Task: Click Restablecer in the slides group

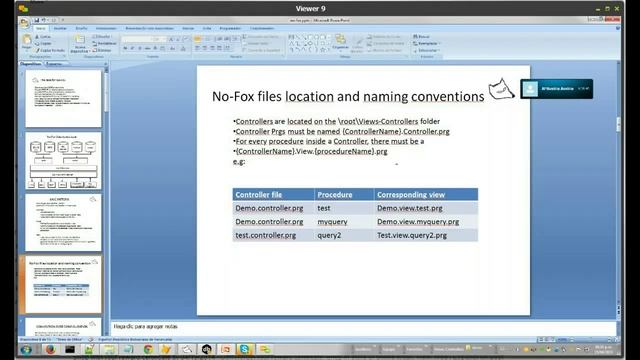Action: pos(104,43)
